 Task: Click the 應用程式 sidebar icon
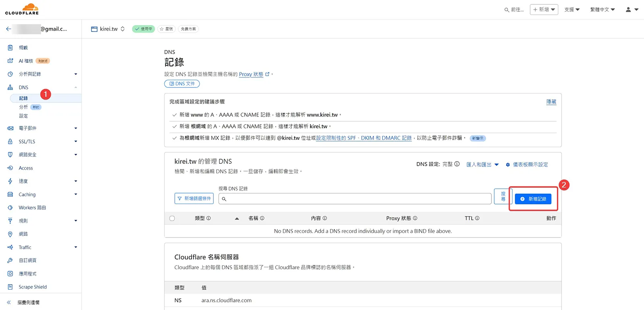click(x=10, y=274)
